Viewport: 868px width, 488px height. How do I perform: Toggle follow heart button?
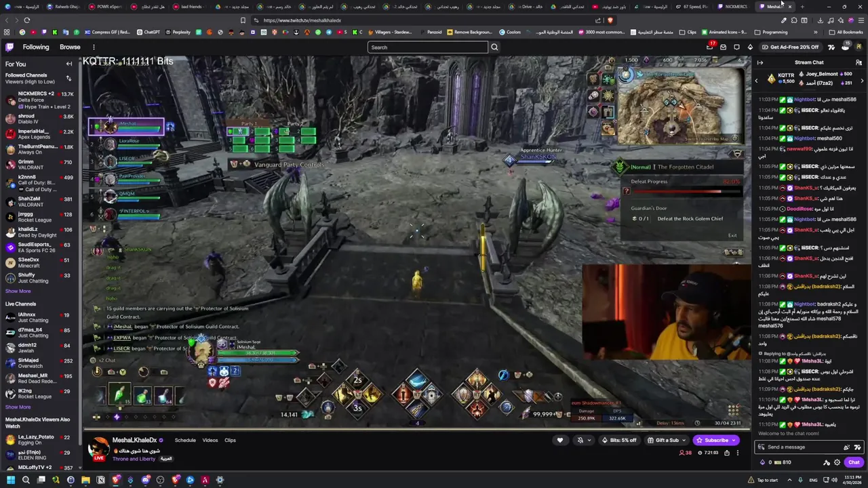(x=560, y=440)
